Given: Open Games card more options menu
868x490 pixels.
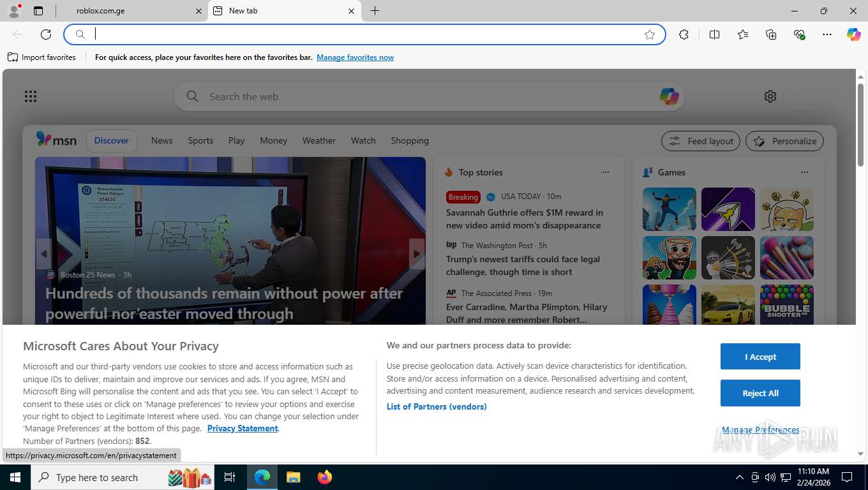Looking at the screenshot, I should coord(805,172).
